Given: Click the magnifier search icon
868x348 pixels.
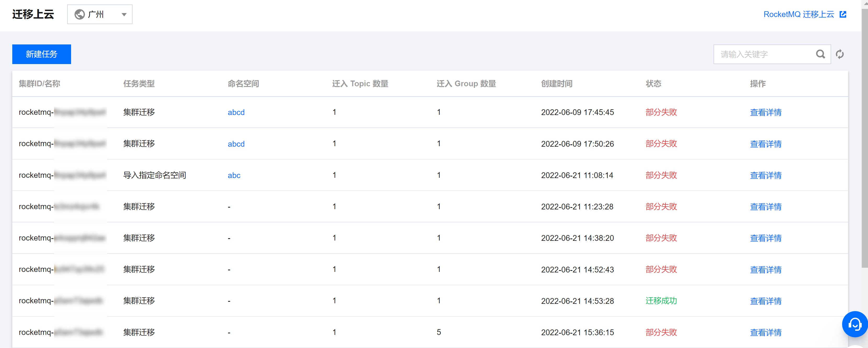Looking at the screenshot, I should click(820, 54).
